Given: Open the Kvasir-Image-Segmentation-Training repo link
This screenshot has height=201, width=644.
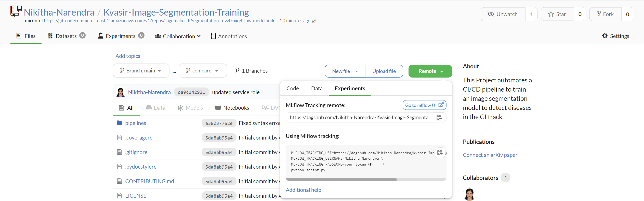Looking at the screenshot, I should click(x=176, y=12).
